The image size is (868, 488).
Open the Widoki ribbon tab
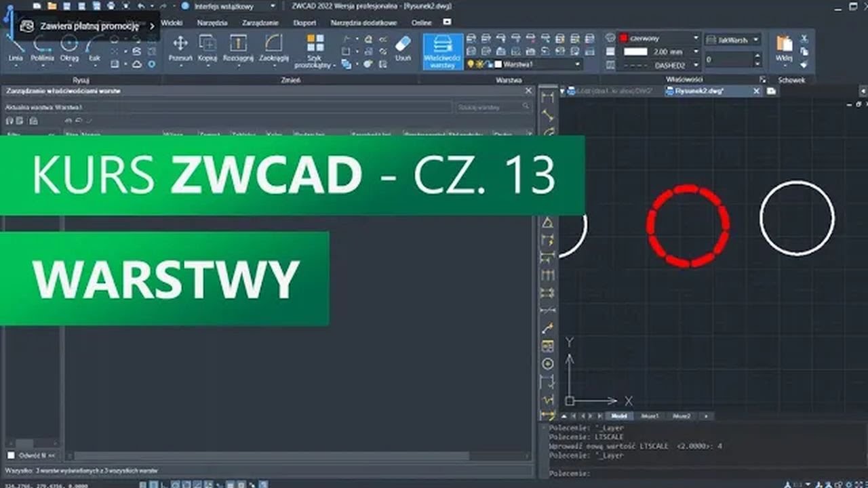172,22
